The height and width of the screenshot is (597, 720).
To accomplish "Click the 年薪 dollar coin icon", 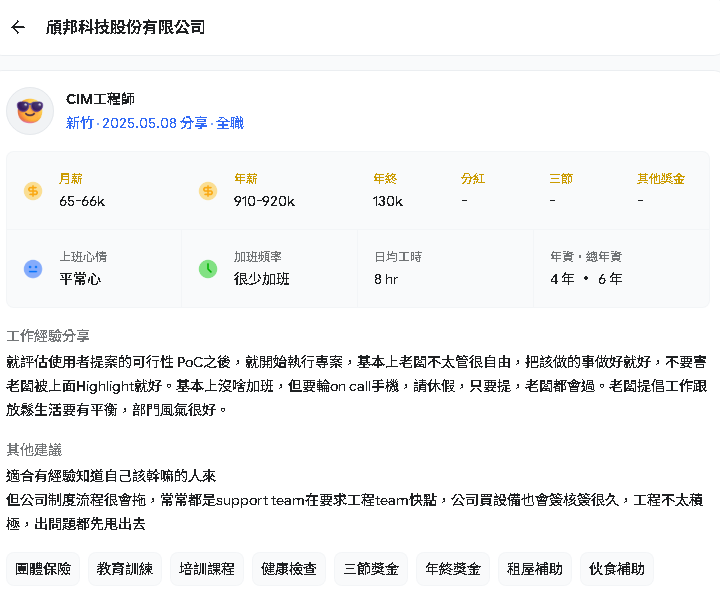I will tap(208, 191).
